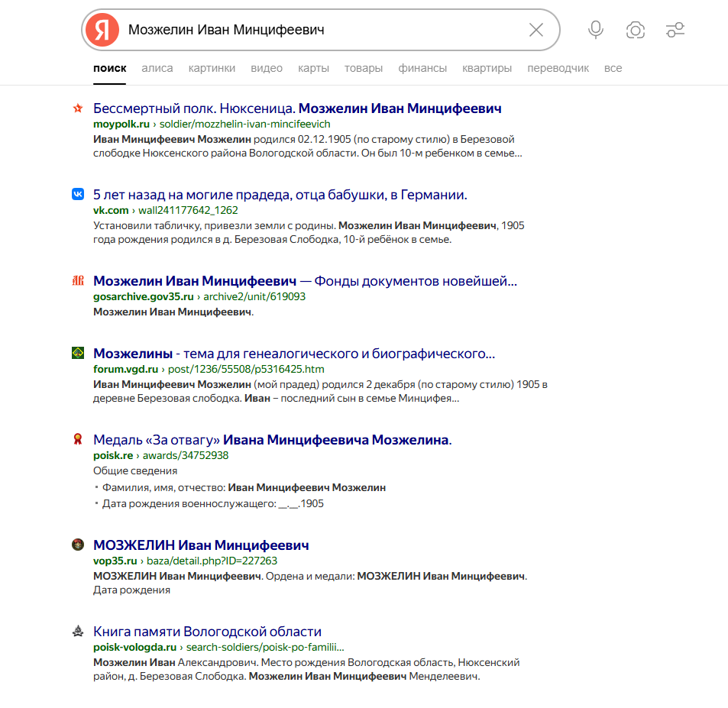Switch to the товары tab
Screen dimensions: 728x708
(364, 68)
